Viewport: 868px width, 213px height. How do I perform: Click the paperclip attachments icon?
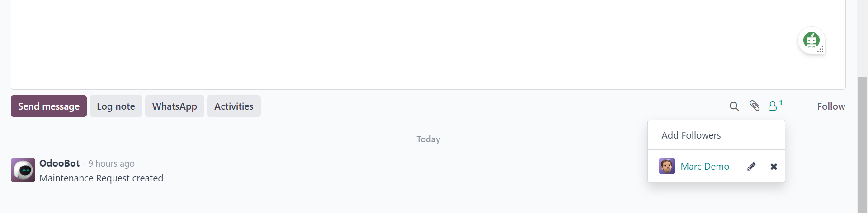coord(754,106)
